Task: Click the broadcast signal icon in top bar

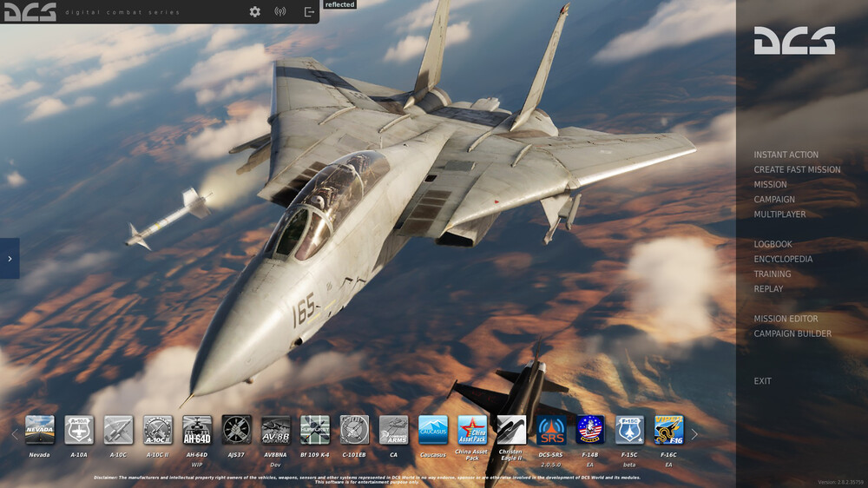Action: coord(280,11)
